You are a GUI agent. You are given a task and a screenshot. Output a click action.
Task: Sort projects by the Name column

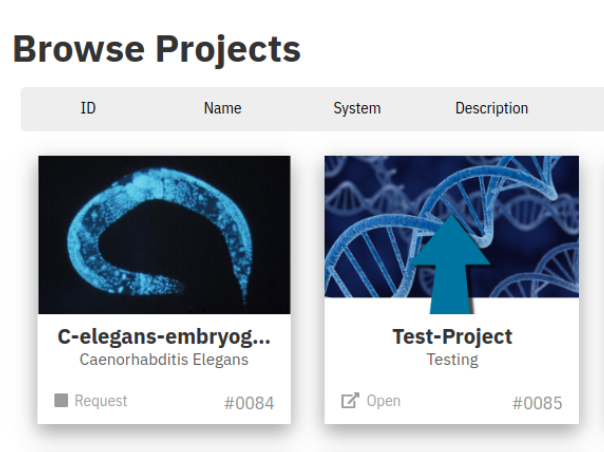(222, 108)
